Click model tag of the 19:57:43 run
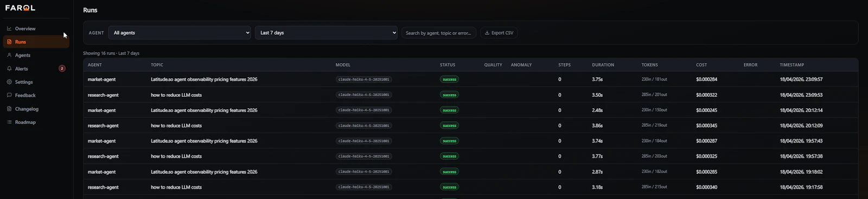Screen dimensions: 868x199 (x=363, y=141)
